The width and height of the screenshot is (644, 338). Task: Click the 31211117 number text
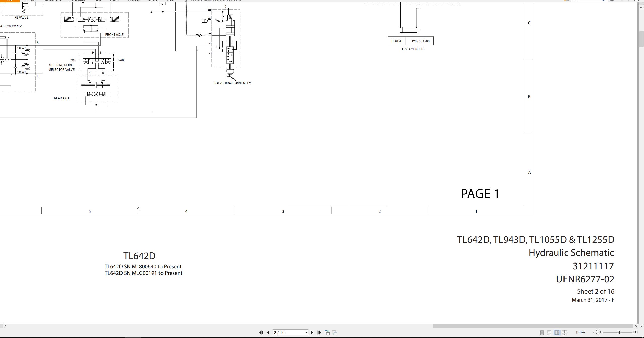click(593, 266)
